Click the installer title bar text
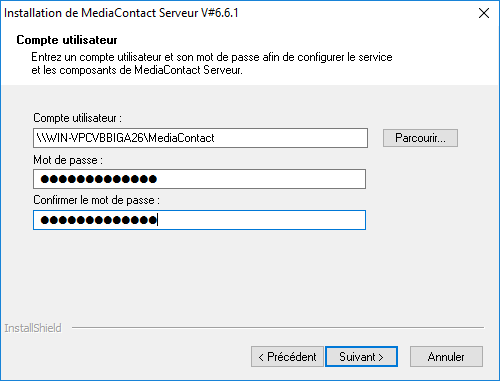The height and width of the screenshot is (381, 500). [x=121, y=13]
